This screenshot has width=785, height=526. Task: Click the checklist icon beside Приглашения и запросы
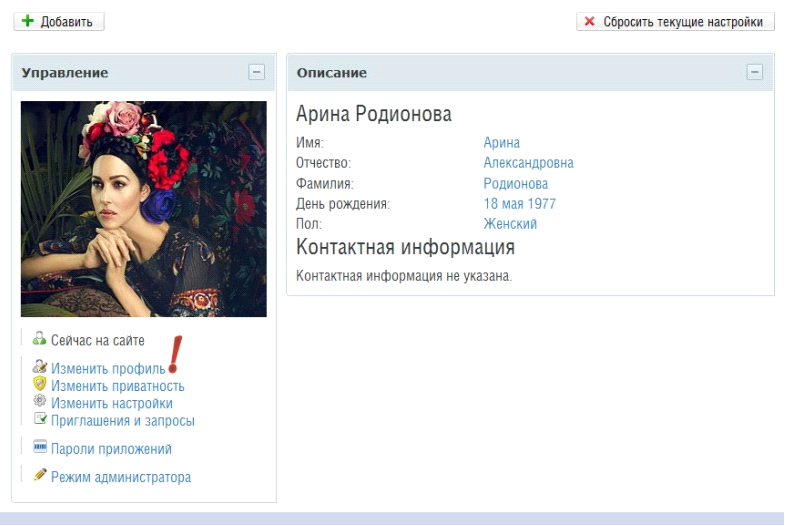(40, 420)
